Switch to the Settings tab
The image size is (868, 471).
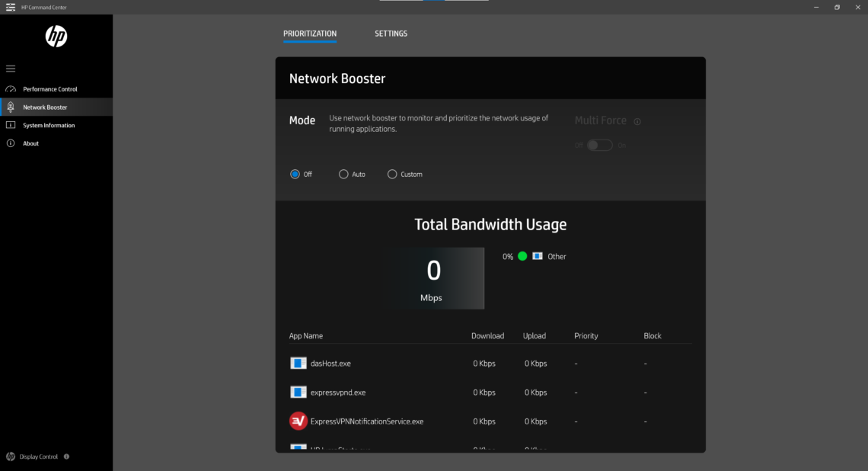(391, 34)
